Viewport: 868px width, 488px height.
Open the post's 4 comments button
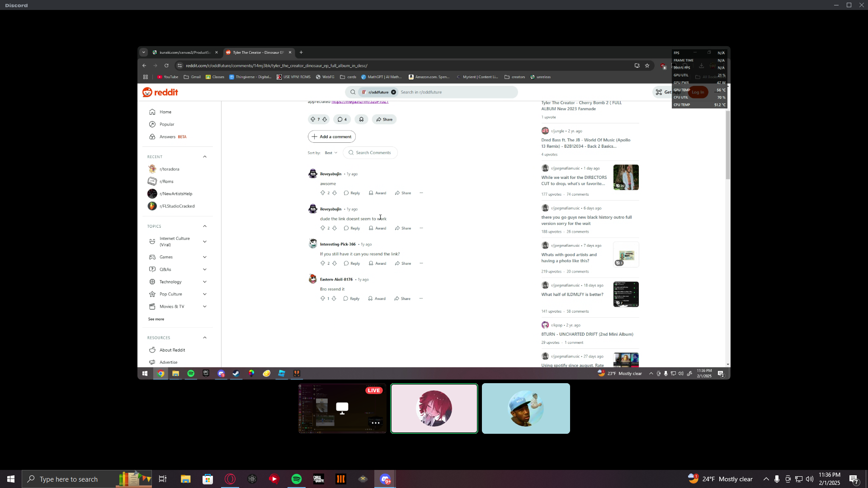click(x=342, y=119)
